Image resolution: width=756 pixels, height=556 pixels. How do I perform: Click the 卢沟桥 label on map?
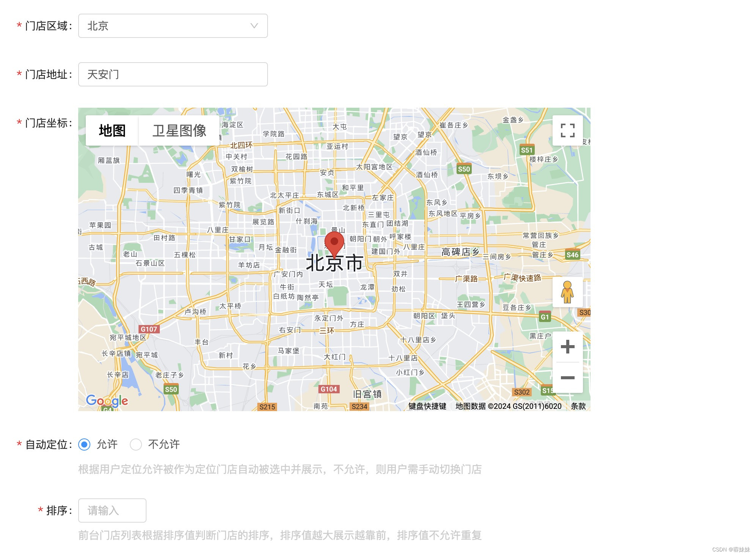coord(195,311)
